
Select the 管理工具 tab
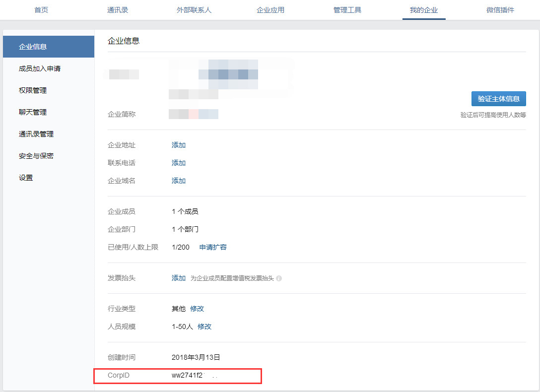(347, 10)
